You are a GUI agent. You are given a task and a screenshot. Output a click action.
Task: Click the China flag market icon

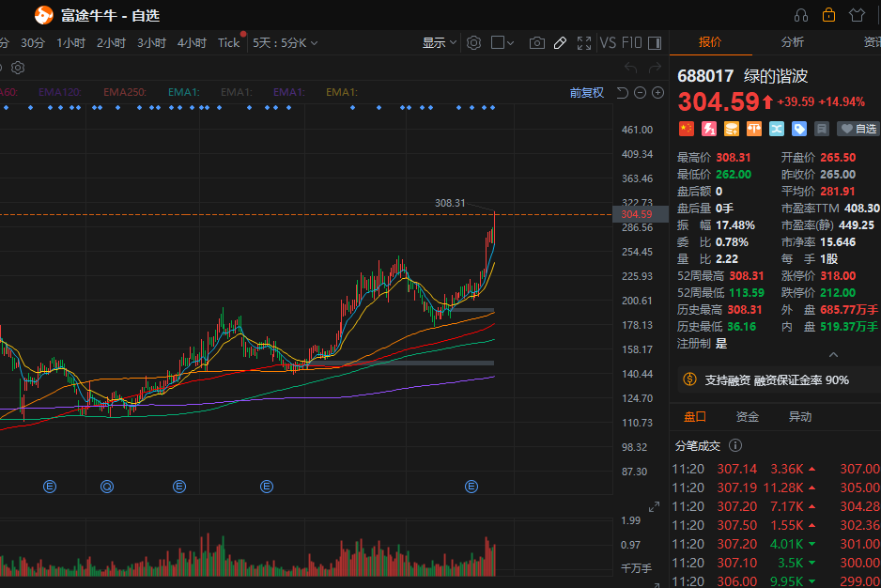pos(687,129)
